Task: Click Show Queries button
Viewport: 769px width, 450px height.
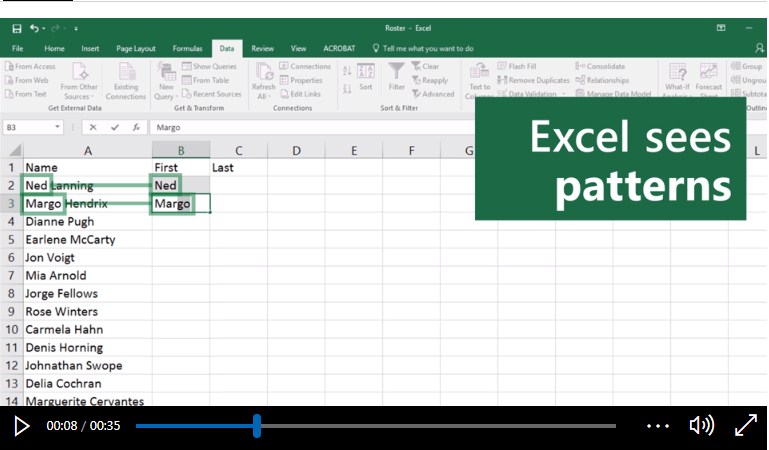Action: click(x=209, y=66)
